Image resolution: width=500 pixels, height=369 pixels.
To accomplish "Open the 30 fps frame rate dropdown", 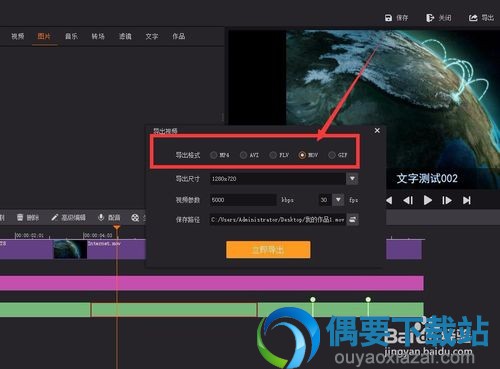I will tap(338, 200).
